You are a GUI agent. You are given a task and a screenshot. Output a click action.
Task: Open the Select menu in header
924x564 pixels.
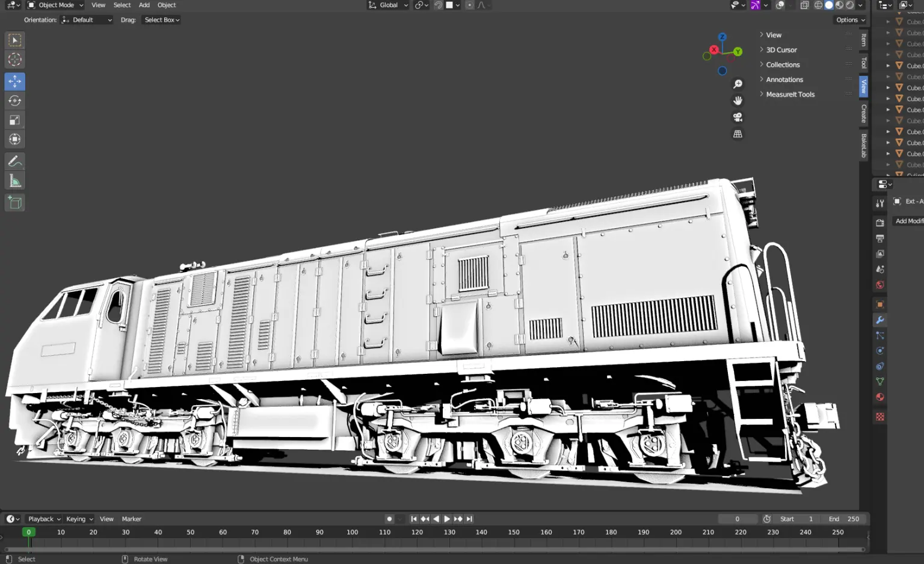coord(122,5)
